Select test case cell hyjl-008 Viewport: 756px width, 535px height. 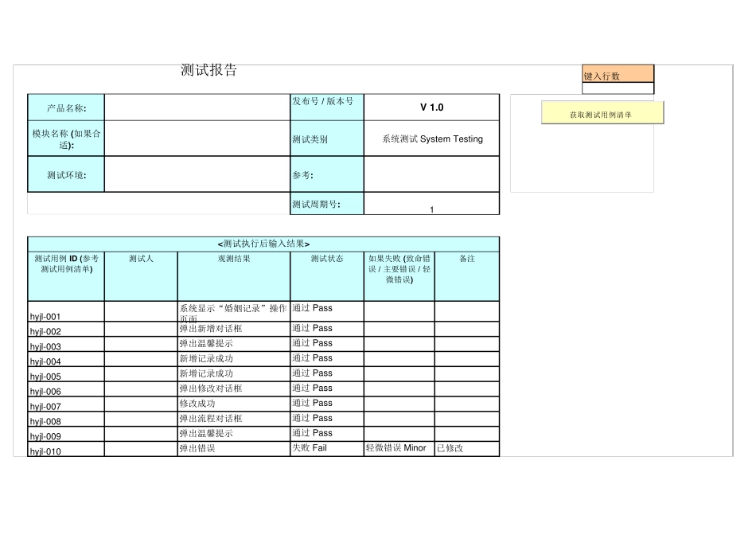66,419
